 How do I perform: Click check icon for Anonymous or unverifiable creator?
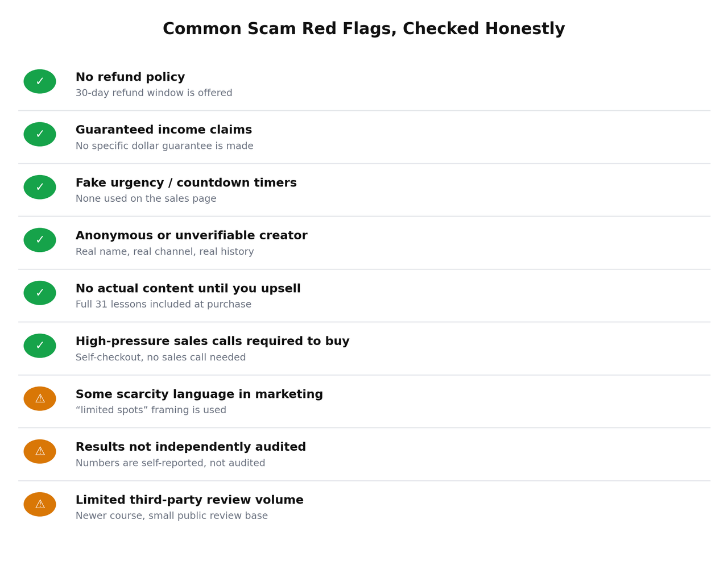40,240
